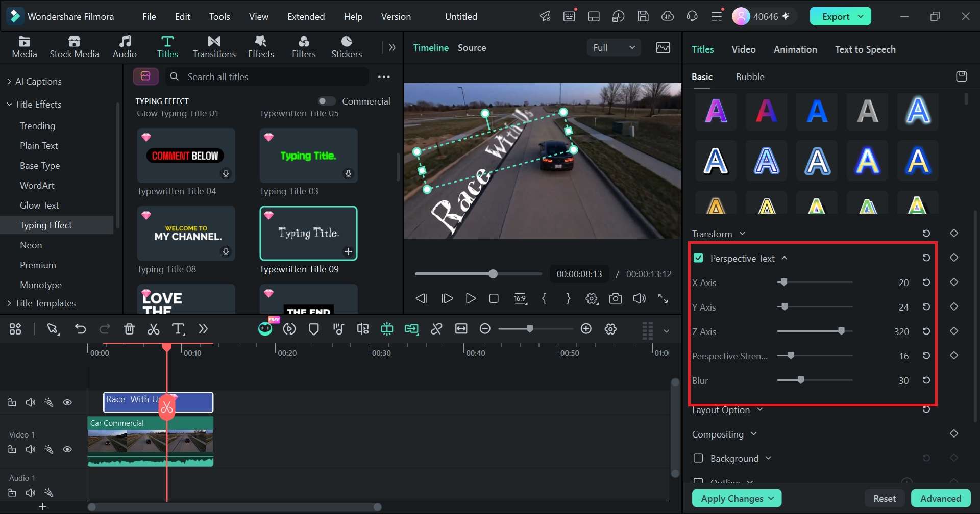This screenshot has width=980, height=514.
Task: Open the Stickers panel
Action: click(347, 46)
